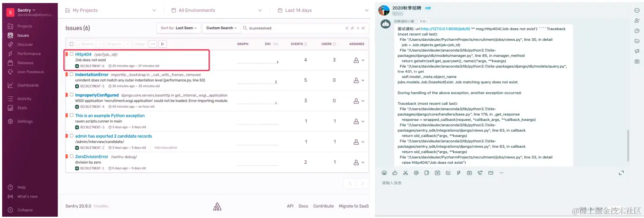Open the ZeroDivisionError issue
Image resolution: width=644 pixels, height=218 pixels.
[92, 156]
